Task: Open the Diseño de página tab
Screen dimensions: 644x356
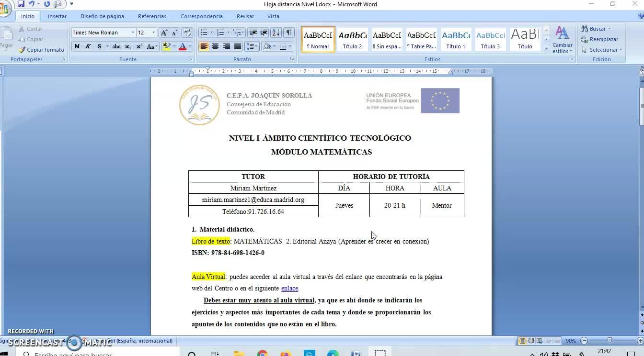Action: [x=102, y=16]
